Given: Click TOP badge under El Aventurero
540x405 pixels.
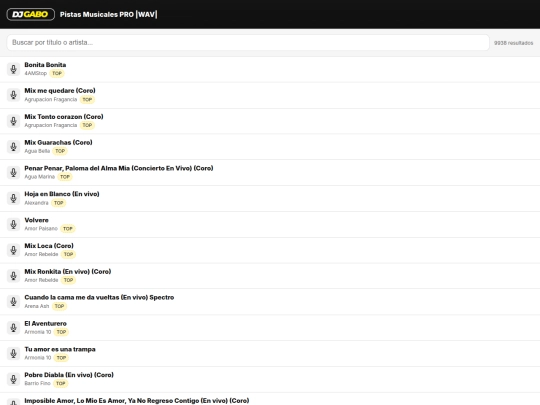Looking at the screenshot, I should (61, 332).
